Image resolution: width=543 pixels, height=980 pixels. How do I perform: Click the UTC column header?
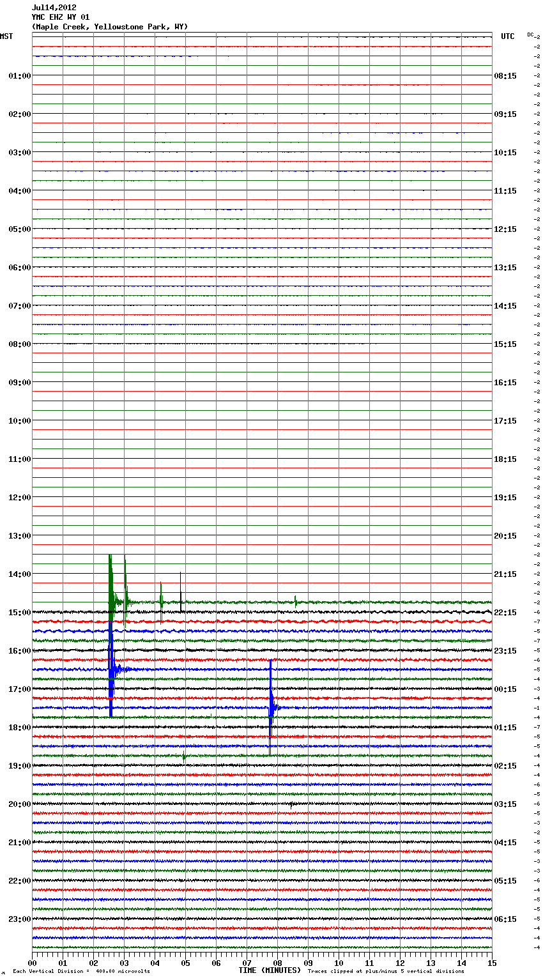[508, 36]
